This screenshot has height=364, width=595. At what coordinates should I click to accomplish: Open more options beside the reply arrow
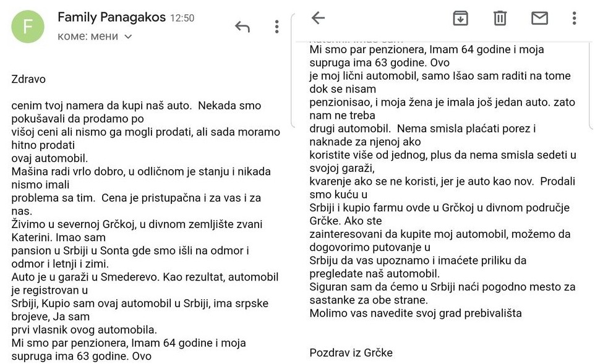(x=276, y=27)
